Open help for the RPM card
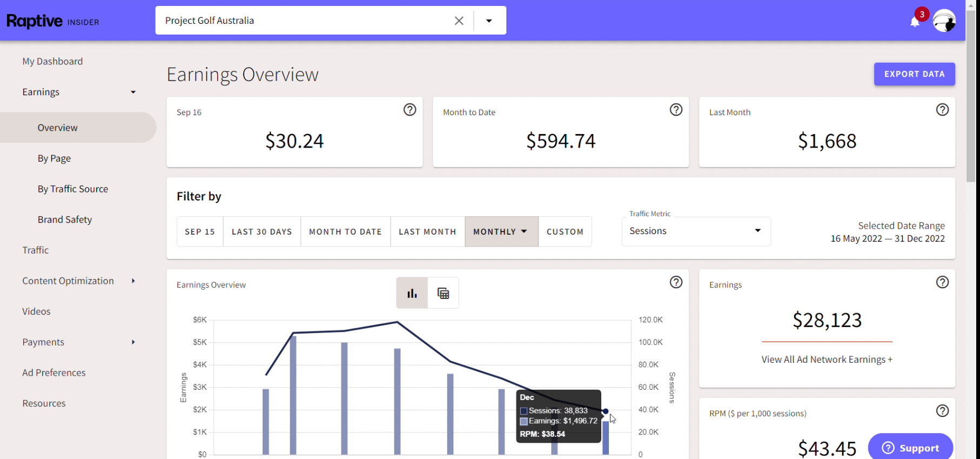The image size is (980, 459). (942, 411)
